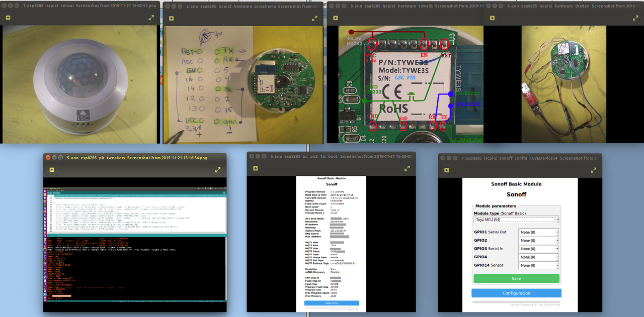This screenshot has width=644, height=317.
Task: Minimize window 5 pir tweakers preview
Action: click(x=54, y=157)
